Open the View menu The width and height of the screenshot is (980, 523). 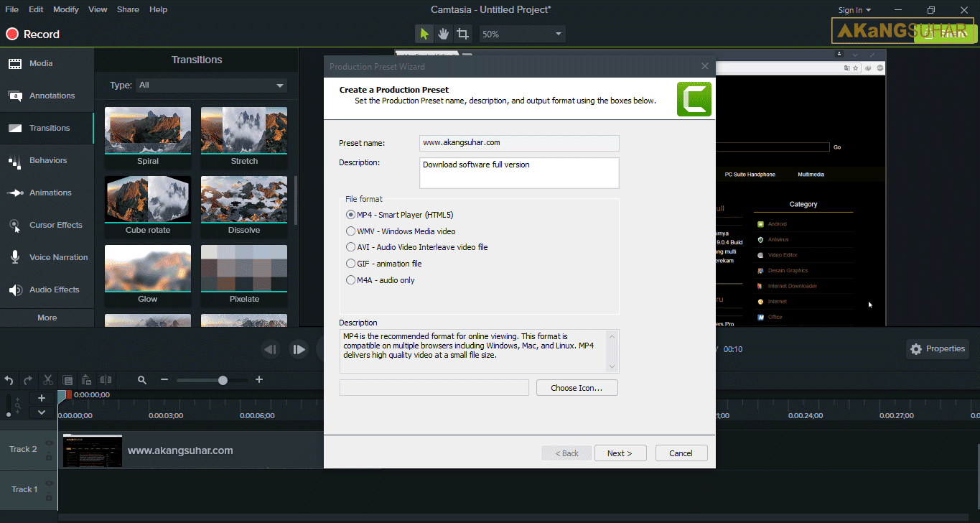tap(98, 9)
